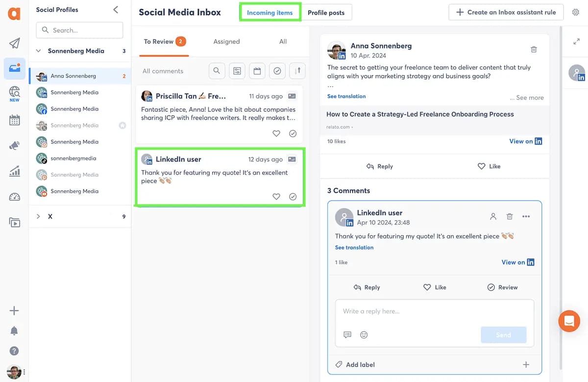Image resolution: width=588 pixels, height=382 pixels.
Task: Click the date filter calendar icon
Action: (x=257, y=71)
